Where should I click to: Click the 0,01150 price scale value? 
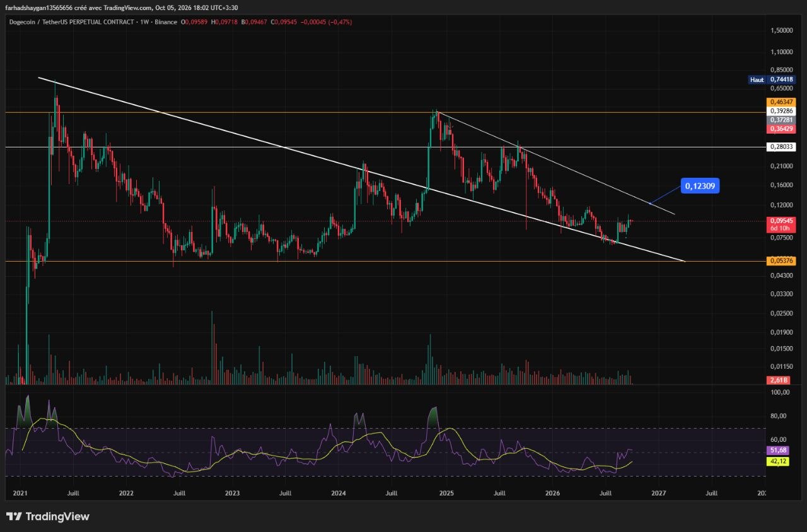tap(781, 366)
